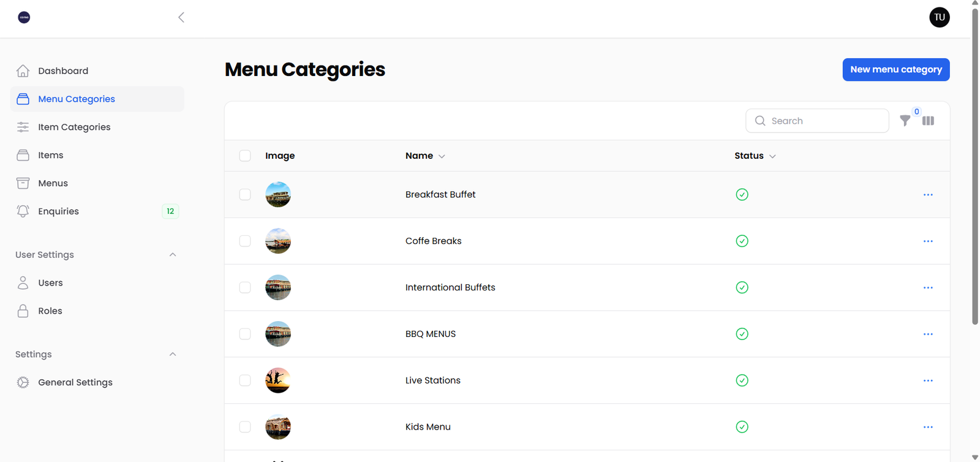Viewport: 980px width, 462px height.
Task: Click the app logo in header
Action: pos(24,17)
